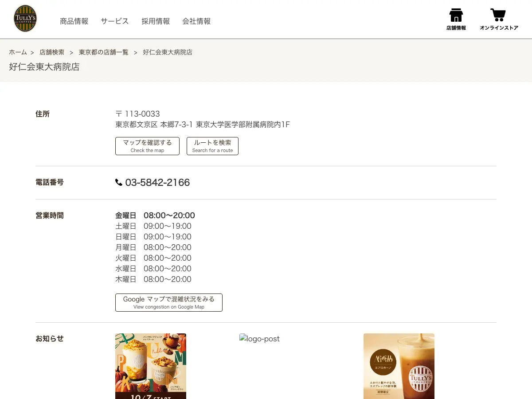Call phone number 03-5842-2166
Viewport: 532px width, 399px height.
157,182
